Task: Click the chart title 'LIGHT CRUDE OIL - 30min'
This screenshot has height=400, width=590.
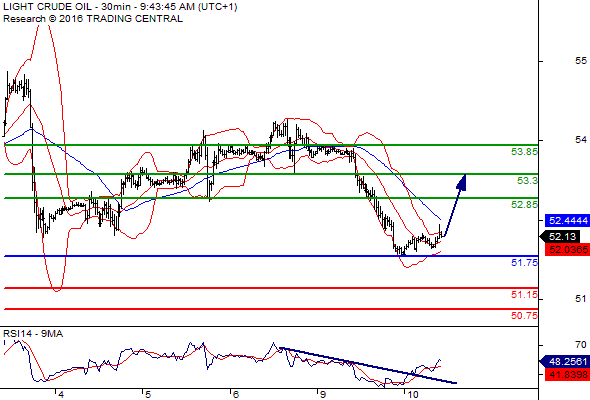Action: point(67,7)
